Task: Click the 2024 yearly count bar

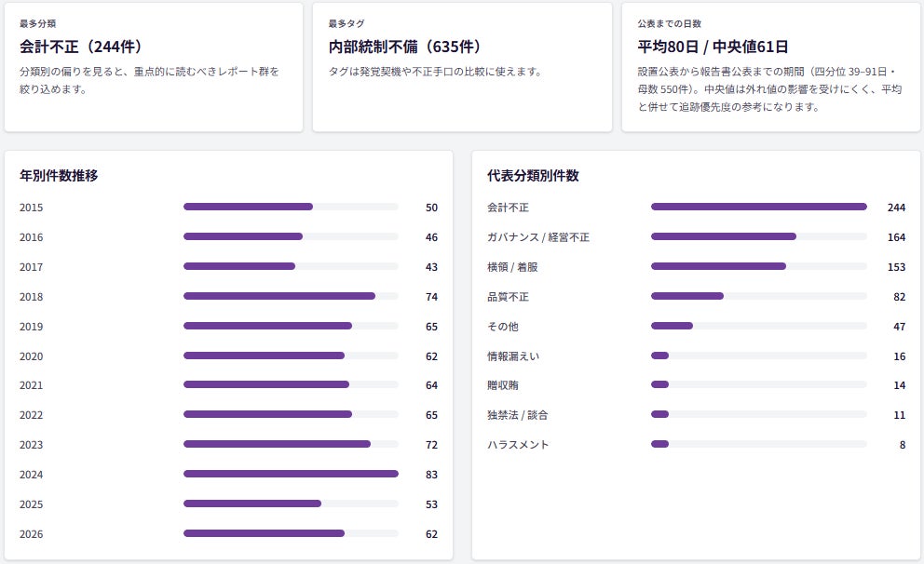Action: (291, 474)
